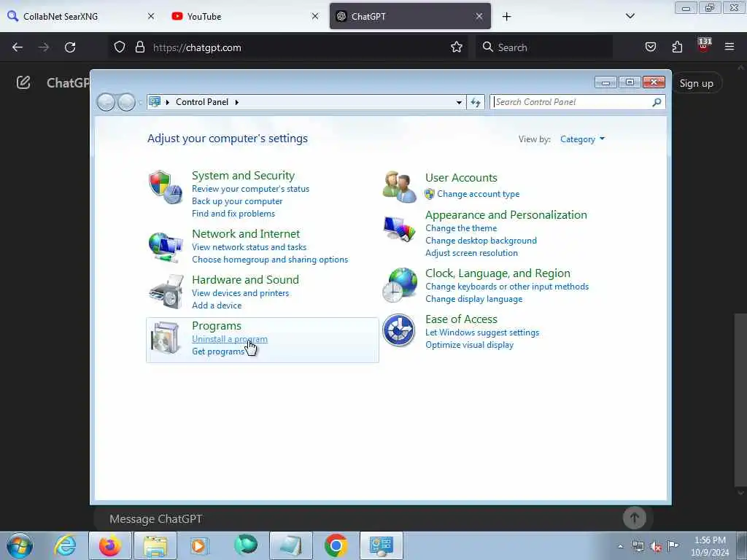Open Hardware and Sound printer icon
Screen dimensions: 747x560
[166, 292]
